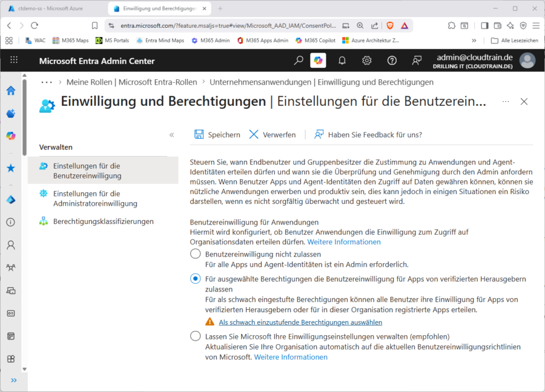The image size is (545, 392).
Task: Go back to previous page
Action: [x=9, y=25]
